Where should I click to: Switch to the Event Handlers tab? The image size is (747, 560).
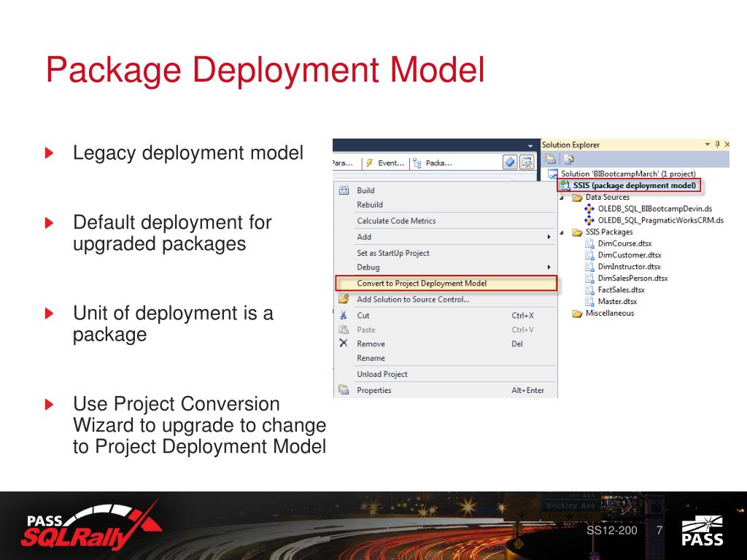[x=385, y=163]
